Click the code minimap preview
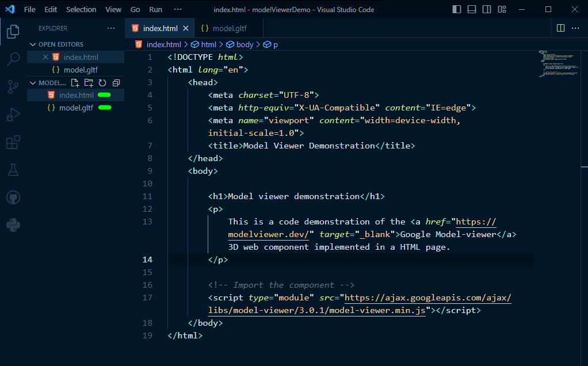 click(558, 64)
